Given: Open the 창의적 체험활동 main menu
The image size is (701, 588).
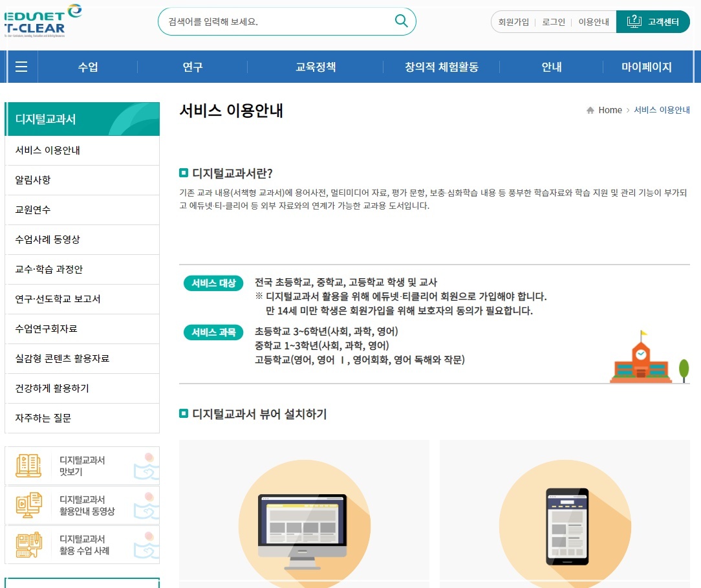Looking at the screenshot, I should pyautogui.click(x=442, y=67).
